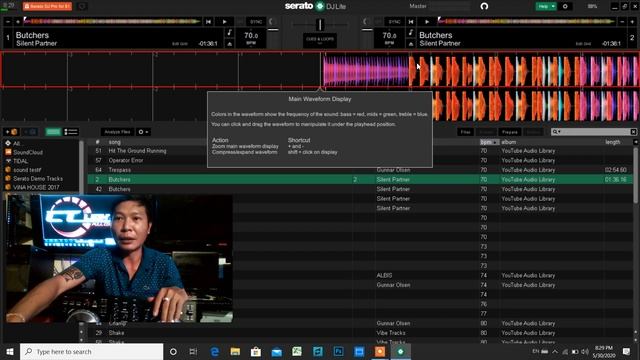Click the Analyze Files button

coord(118,132)
